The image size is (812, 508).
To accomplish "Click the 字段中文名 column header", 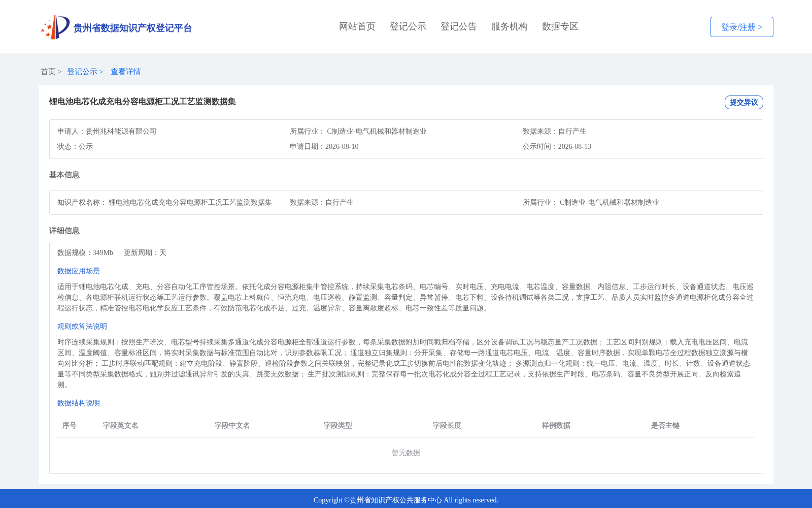I will tap(232, 425).
